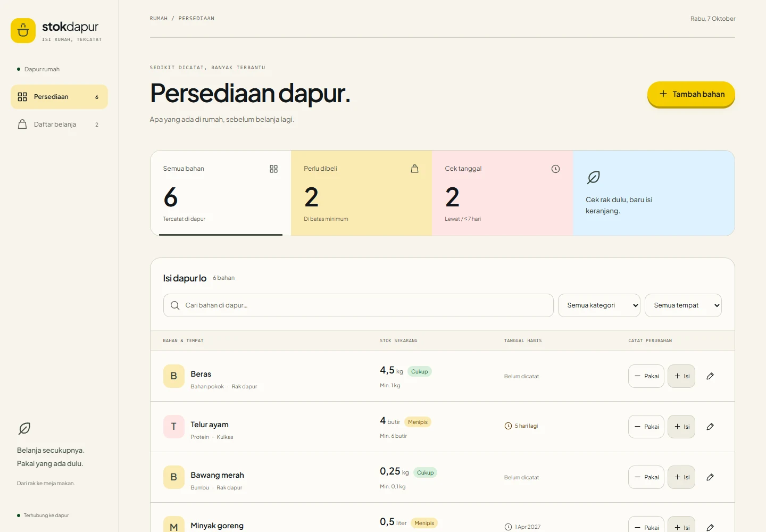The image size is (766, 532).
Task: Open the Semua kategori dropdown
Action: (599, 305)
